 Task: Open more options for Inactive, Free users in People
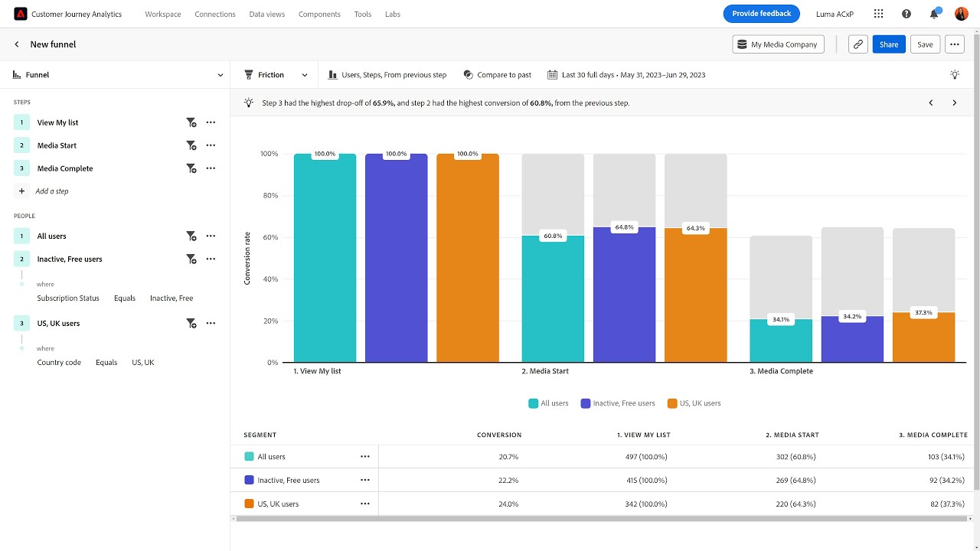211,259
